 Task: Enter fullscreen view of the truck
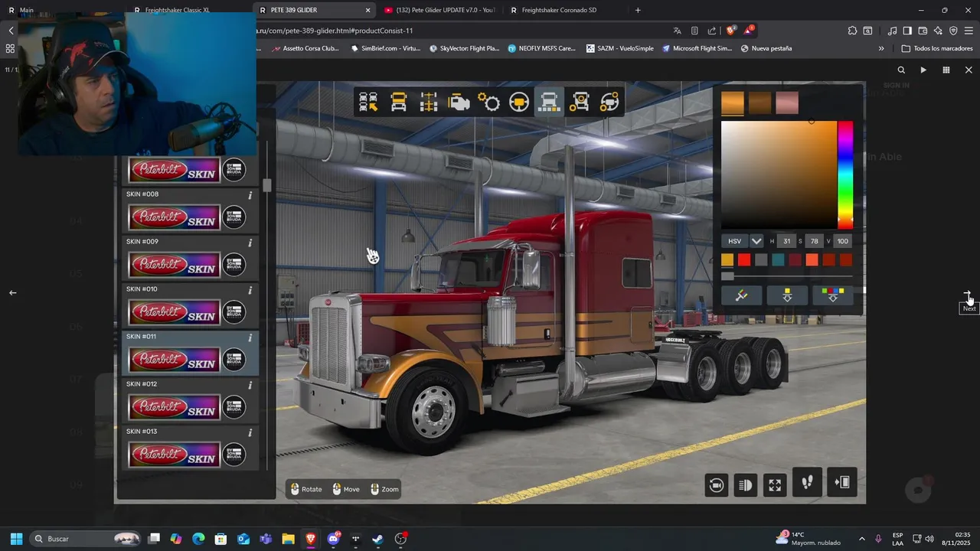775,484
